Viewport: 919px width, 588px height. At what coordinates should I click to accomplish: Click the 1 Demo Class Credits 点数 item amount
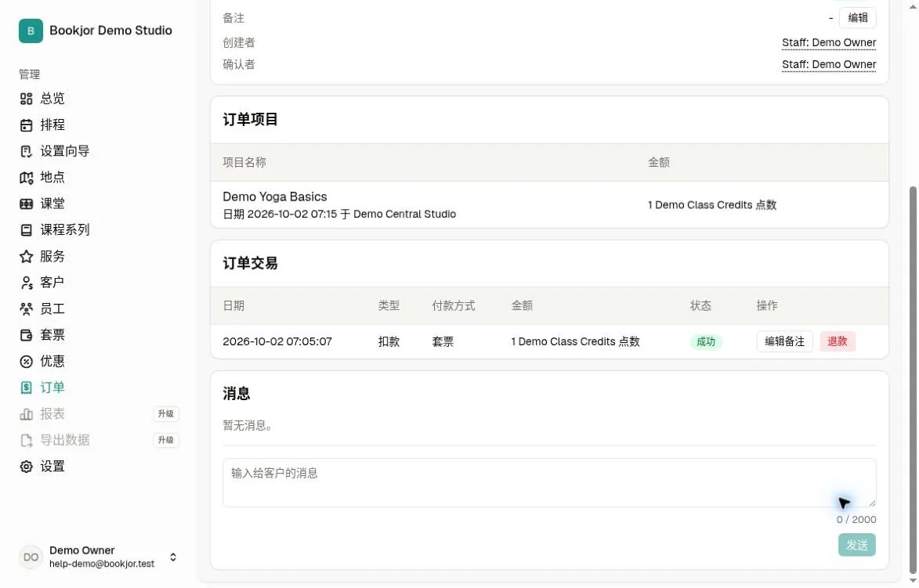tap(711, 205)
